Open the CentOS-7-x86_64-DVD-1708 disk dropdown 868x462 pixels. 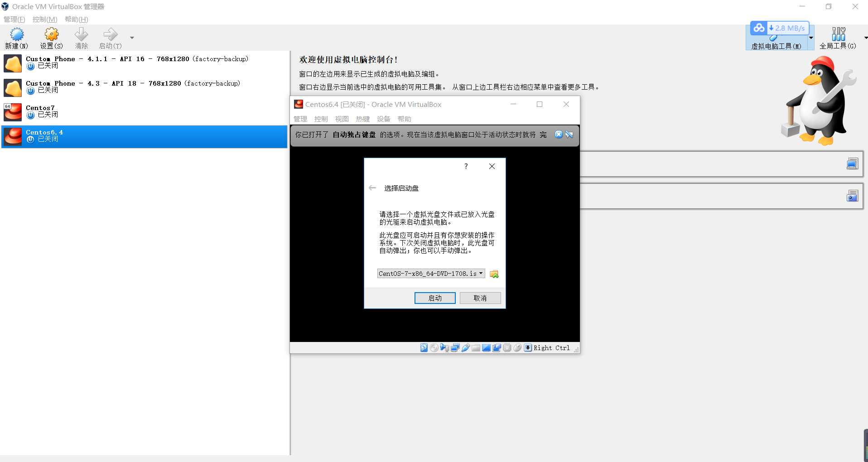point(431,274)
